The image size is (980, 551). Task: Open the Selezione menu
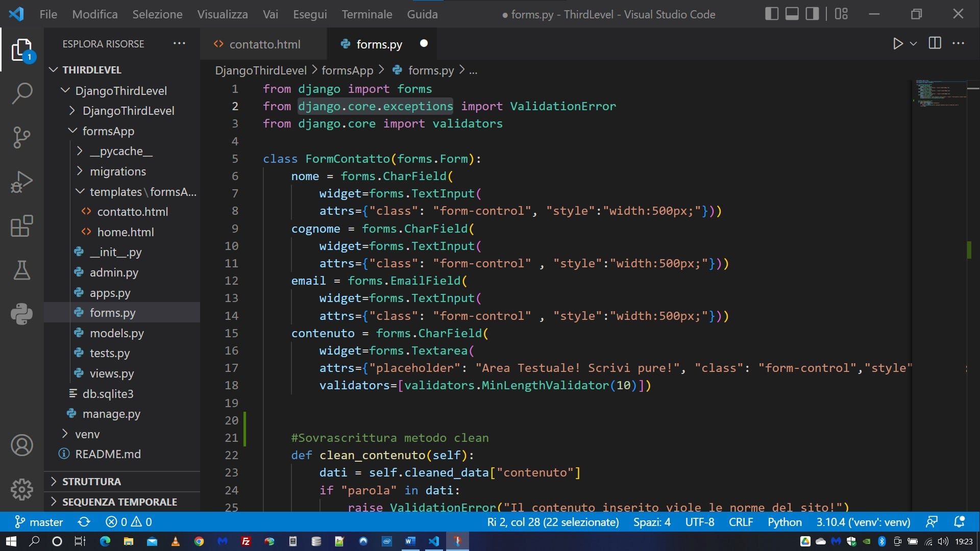(157, 14)
